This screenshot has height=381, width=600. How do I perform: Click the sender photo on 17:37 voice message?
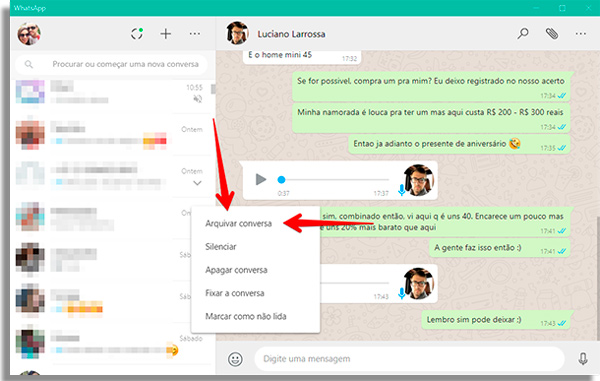[419, 180]
